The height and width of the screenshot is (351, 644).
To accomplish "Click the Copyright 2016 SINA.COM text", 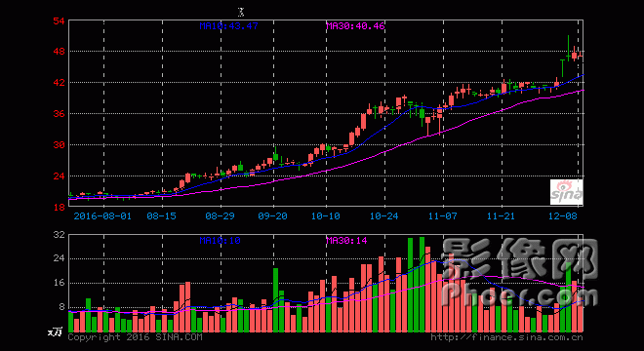I will 135,337.
